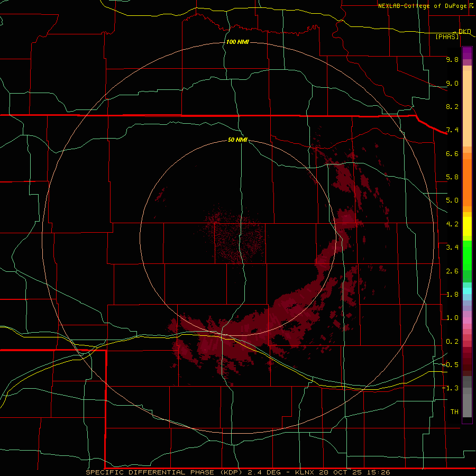Screen dimensions: 476x476
Task: Click the bright green segment of color bar
Action: pyautogui.click(x=467, y=255)
